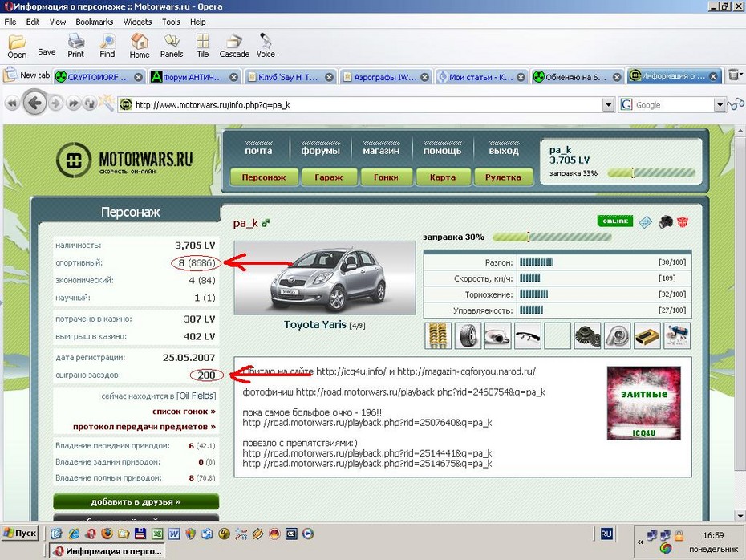Open the View menu
Image resolution: width=746 pixels, height=560 pixels.
pos(58,22)
